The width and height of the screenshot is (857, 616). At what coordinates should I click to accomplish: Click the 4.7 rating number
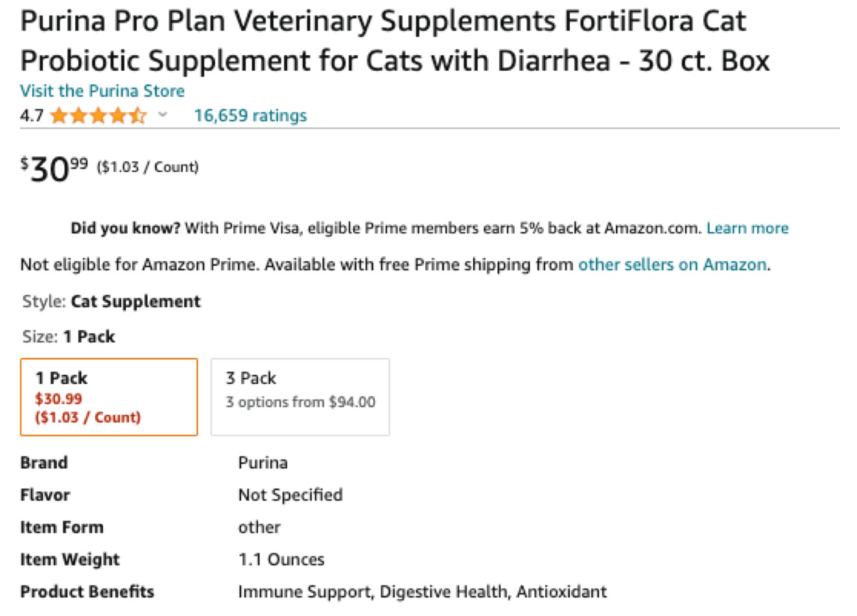(x=32, y=116)
